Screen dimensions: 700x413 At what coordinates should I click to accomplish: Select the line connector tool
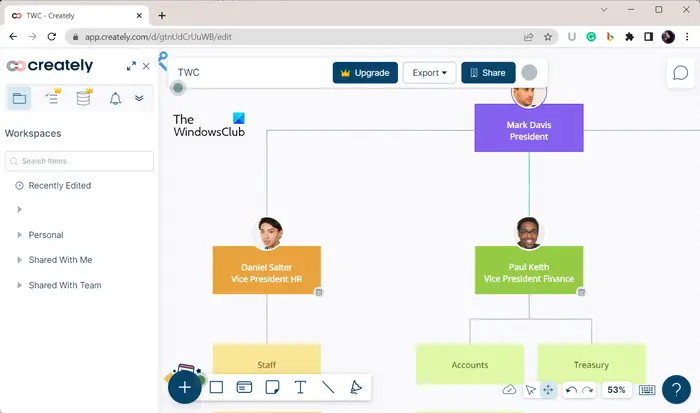[328, 387]
